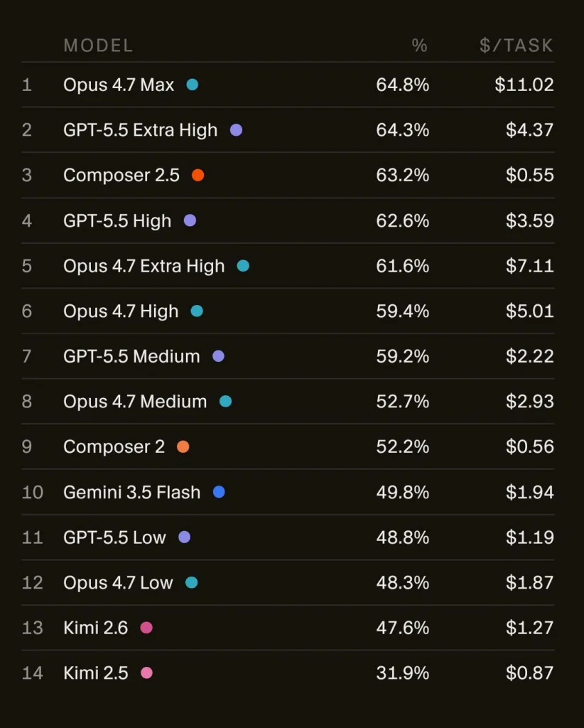Sort by the $/TASK column header

point(517,45)
